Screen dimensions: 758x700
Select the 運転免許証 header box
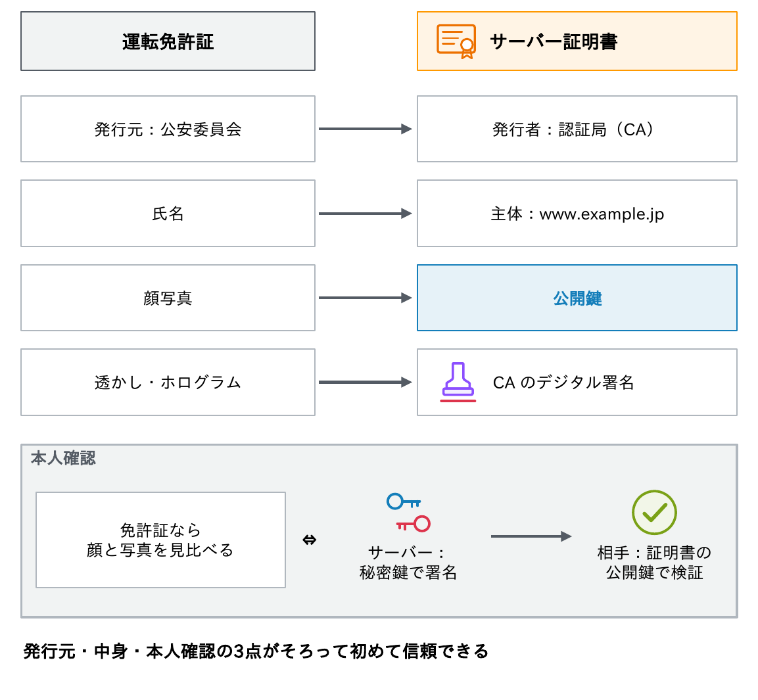[168, 41]
